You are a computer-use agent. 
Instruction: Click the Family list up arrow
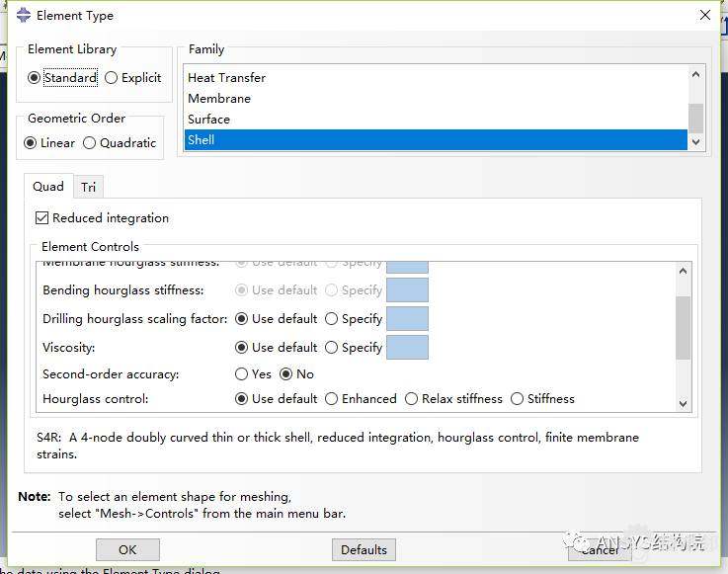click(695, 74)
